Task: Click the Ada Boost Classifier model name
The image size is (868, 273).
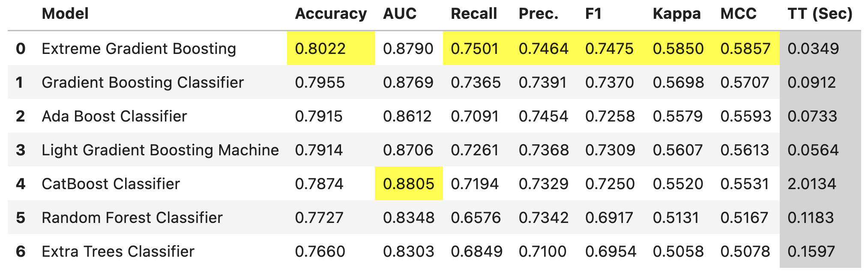Action: pyautogui.click(x=114, y=116)
